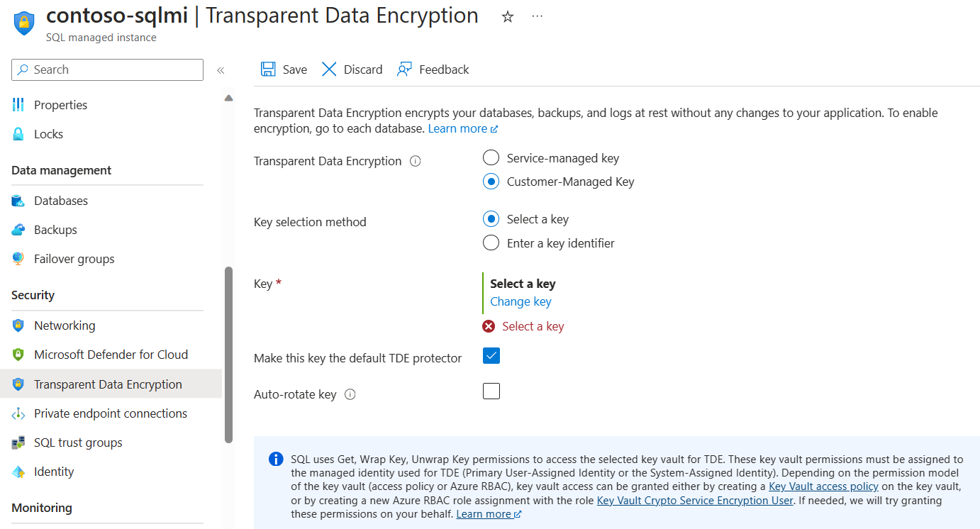This screenshot has height=529, width=980.
Task: Click the Change key link
Action: click(520, 301)
